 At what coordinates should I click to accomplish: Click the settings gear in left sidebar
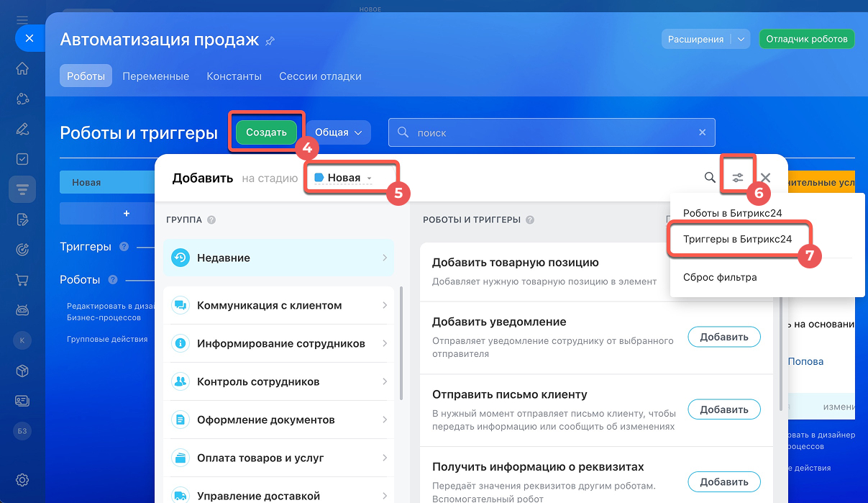(x=22, y=480)
